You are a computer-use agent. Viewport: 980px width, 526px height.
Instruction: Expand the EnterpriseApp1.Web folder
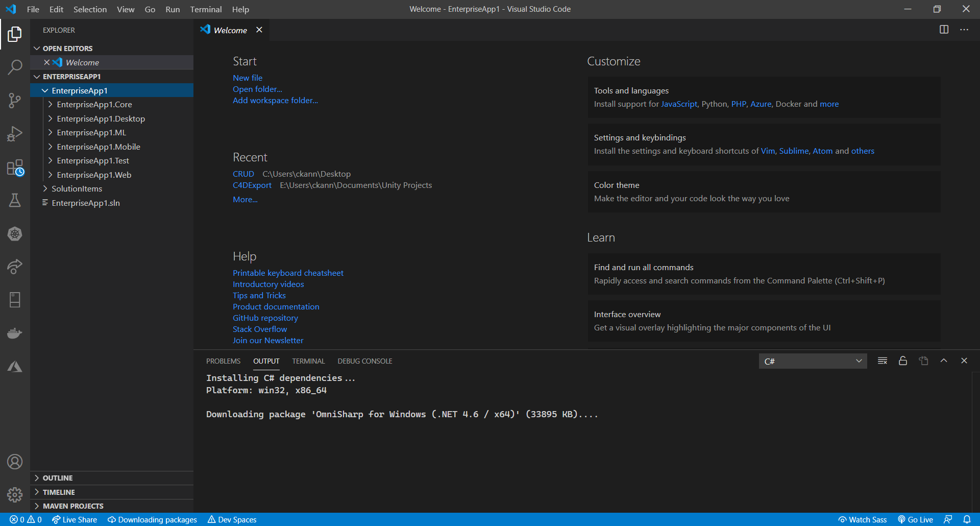click(50, 175)
